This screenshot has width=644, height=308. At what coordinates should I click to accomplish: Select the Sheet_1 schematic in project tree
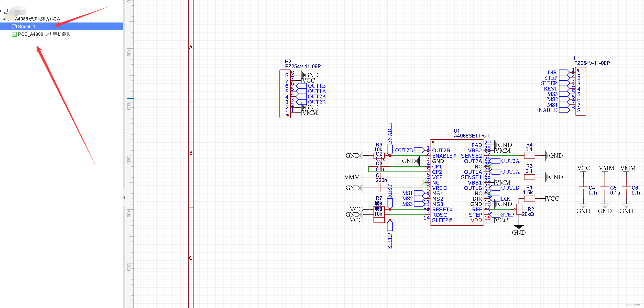pyautogui.click(x=61, y=26)
